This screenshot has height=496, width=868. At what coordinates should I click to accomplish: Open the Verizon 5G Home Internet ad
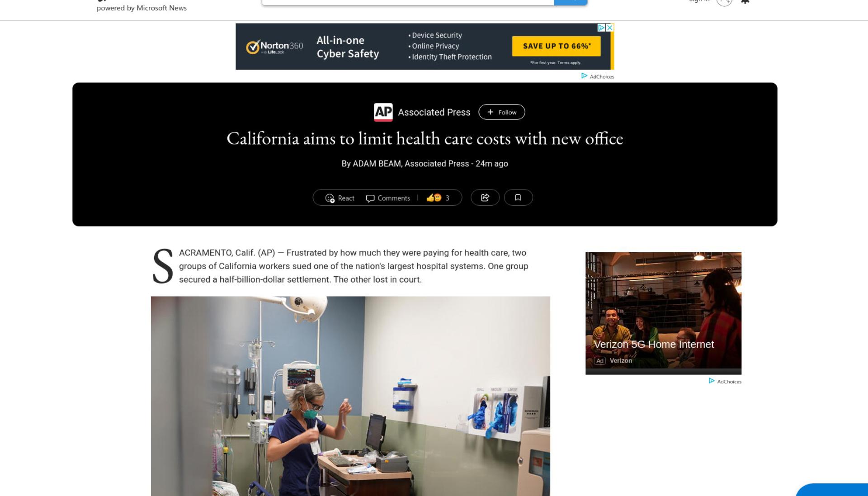[663, 313]
